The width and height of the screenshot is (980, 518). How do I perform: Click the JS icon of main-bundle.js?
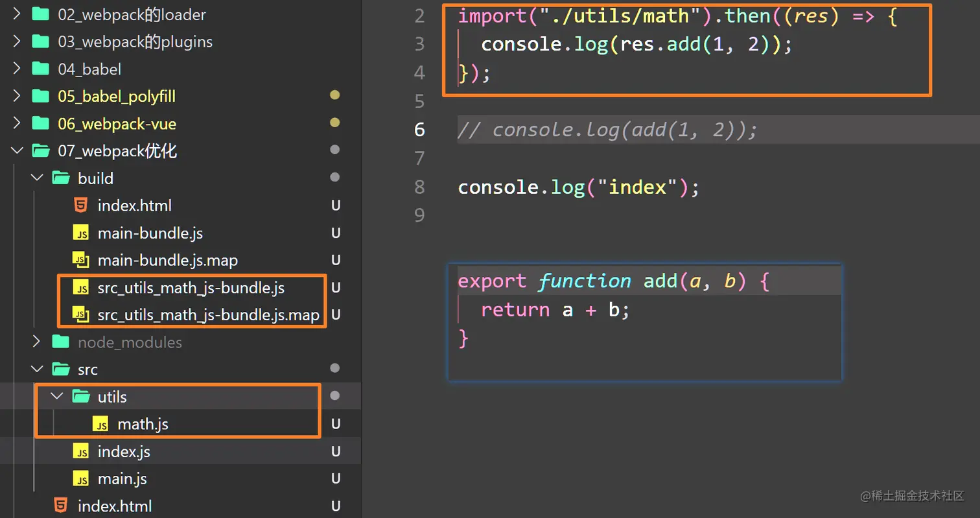[x=81, y=233]
